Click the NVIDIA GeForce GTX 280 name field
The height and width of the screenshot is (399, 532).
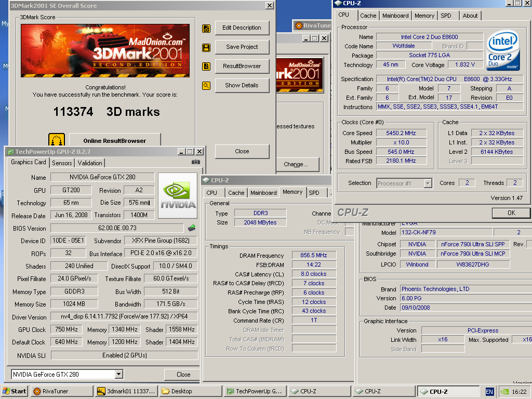(x=102, y=177)
